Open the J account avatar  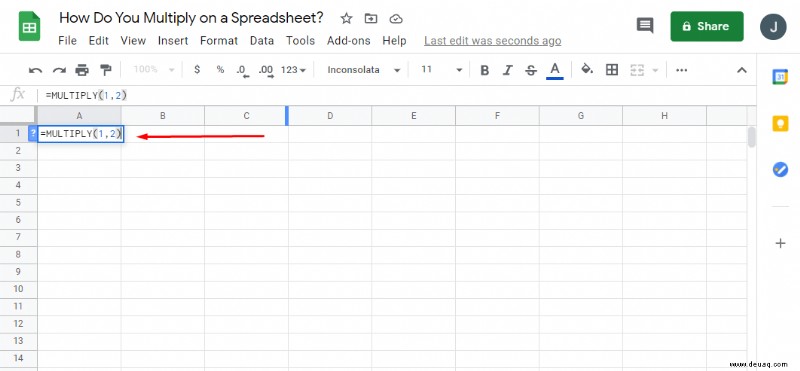(773, 27)
